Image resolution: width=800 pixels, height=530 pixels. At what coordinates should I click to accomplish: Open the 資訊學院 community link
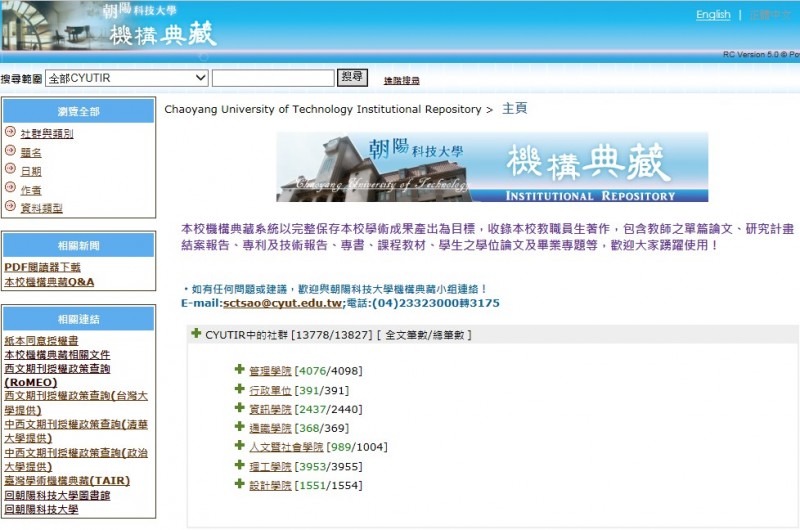point(270,410)
